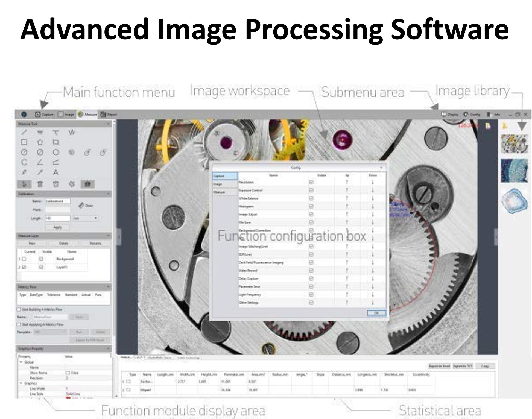Collapse the Calibration panel
Viewport: 532px width, 419px height.
pyautogui.click(x=108, y=194)
